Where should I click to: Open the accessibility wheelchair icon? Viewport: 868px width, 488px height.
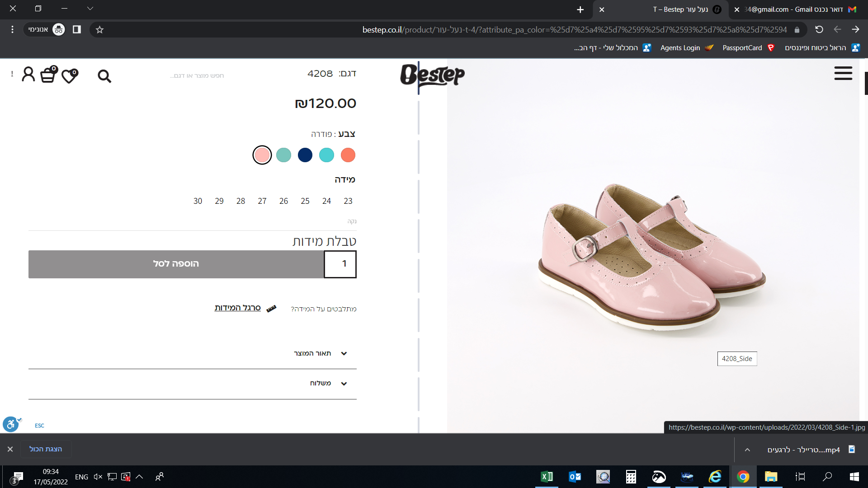click(11, 424)
